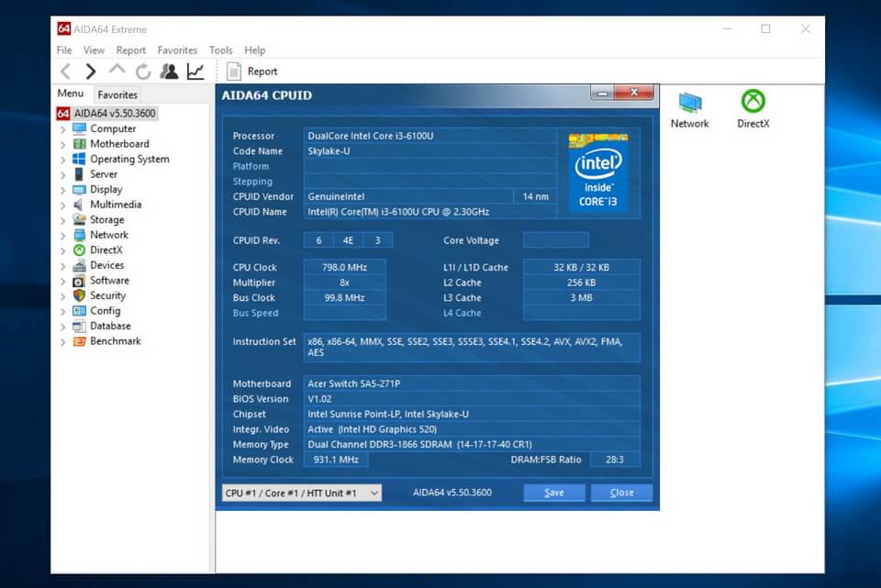Open the user Report wizard people icon
The image size is (881, 588).
click(169, 72)
